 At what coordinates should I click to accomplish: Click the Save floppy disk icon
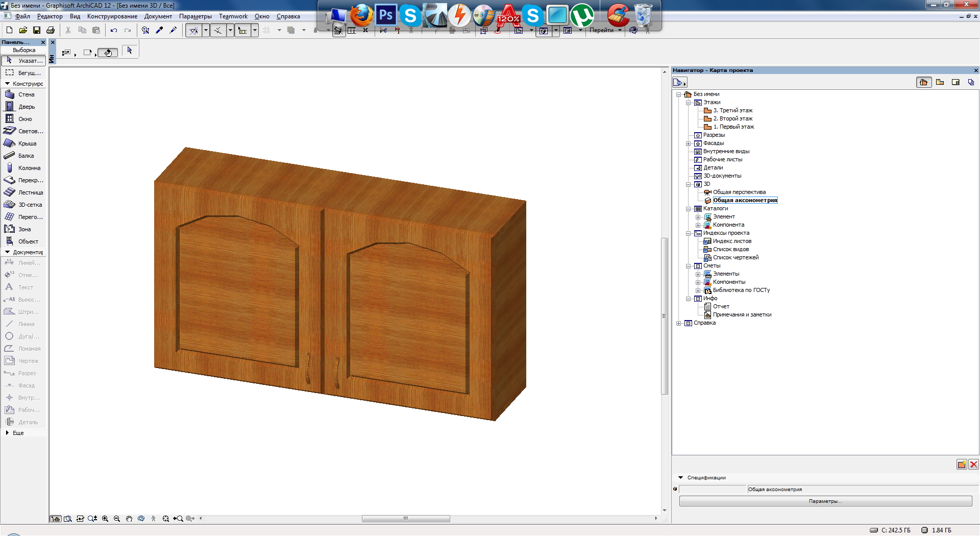(37, 30)
